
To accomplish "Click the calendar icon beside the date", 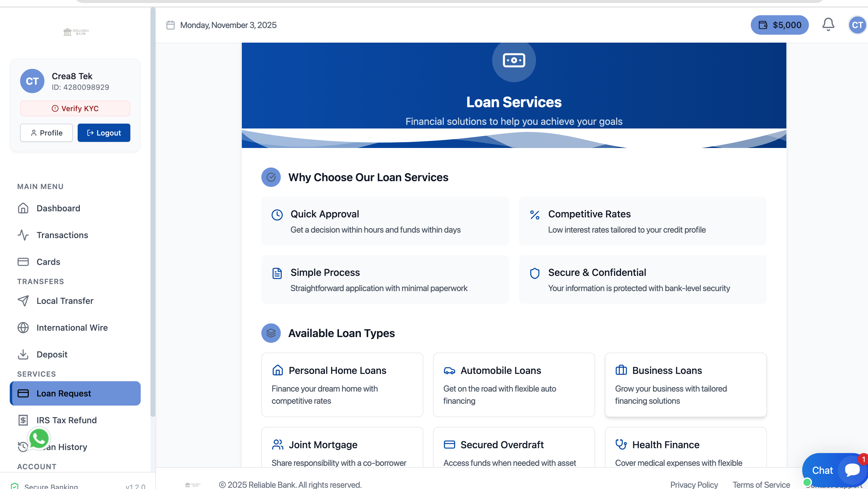I will [x=171, y=25].
